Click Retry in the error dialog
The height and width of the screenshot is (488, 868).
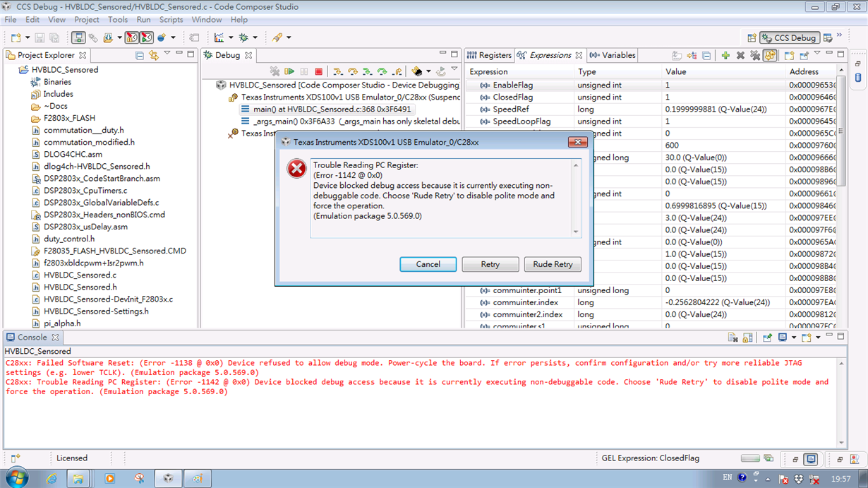490,264
